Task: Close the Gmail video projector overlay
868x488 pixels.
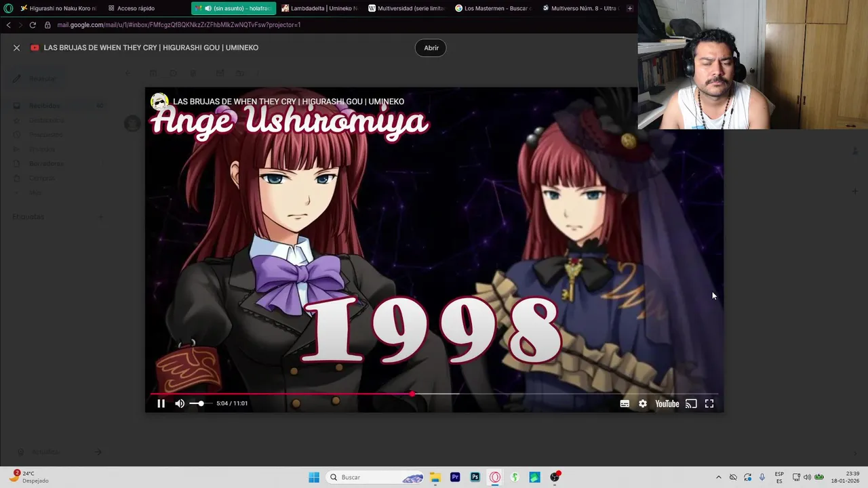Action: (x=17, y=47)
